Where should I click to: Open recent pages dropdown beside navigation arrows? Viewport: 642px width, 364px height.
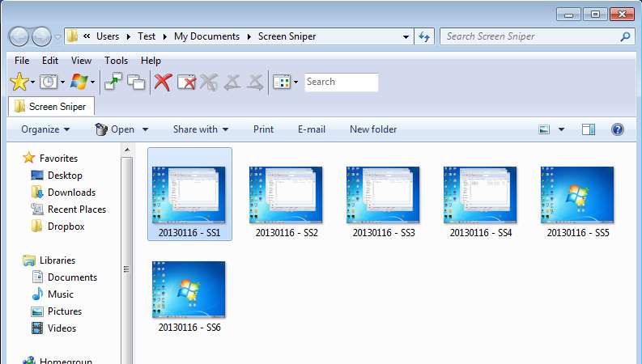click(57, 37)
